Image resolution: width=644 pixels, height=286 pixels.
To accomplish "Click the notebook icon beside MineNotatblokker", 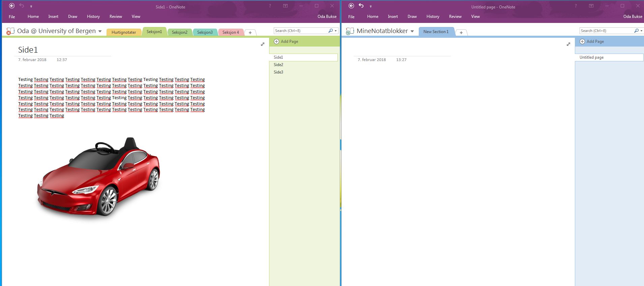I will [350, 31].
